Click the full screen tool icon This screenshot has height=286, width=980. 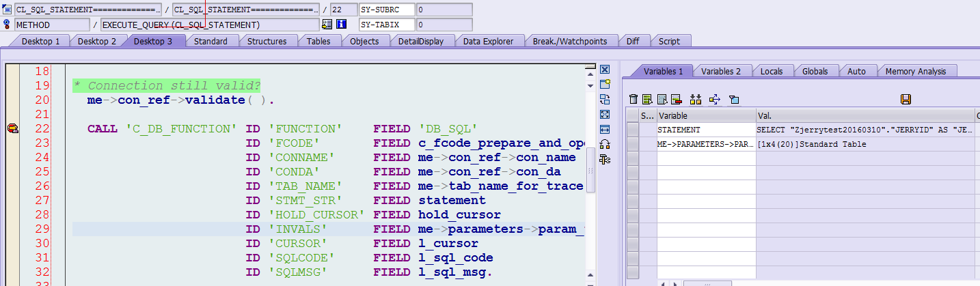(605, 114)
